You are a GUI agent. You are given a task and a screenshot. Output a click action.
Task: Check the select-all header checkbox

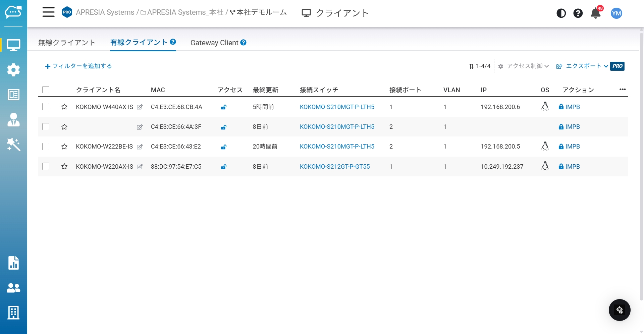pyautogui.click(x=46, y=90)
